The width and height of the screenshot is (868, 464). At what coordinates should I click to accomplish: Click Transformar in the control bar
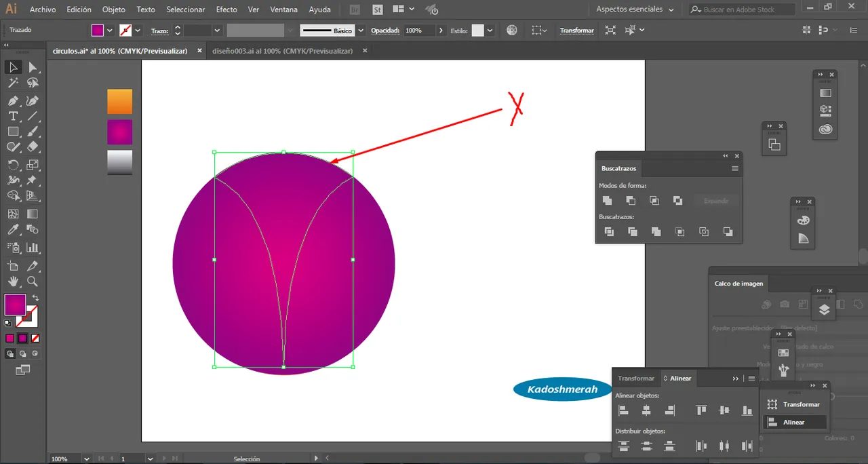pos(576,31)
